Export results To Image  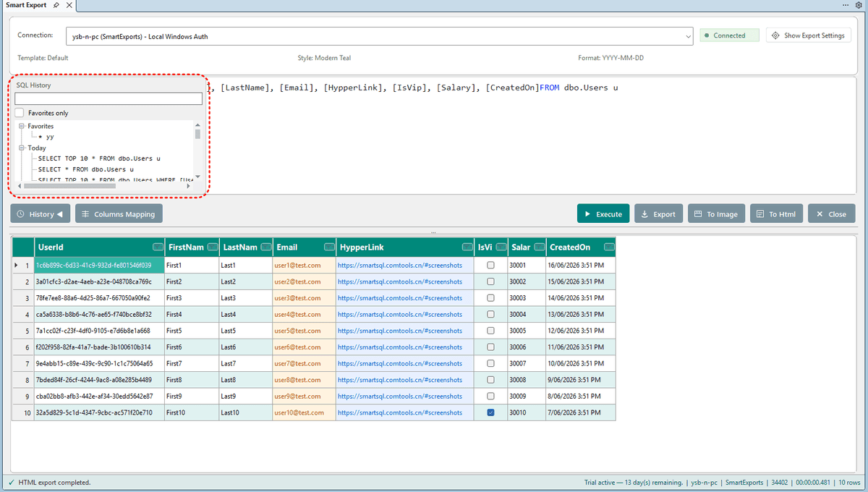click(x=716, y=213)
